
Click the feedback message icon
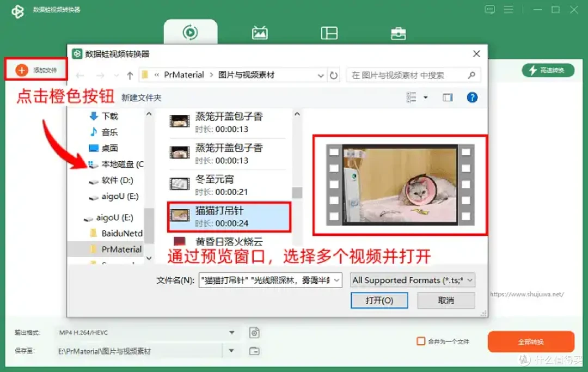tap(489, 9)
